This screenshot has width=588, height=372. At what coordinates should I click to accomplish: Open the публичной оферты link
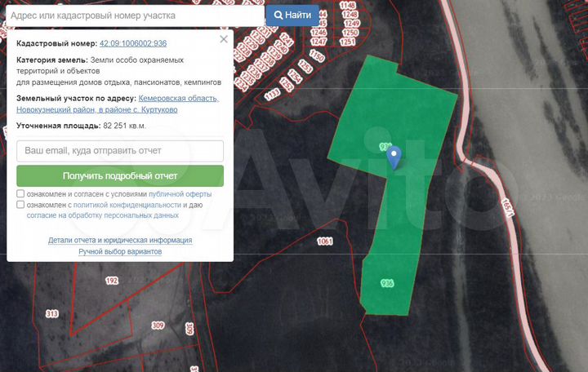[x=180, y=194]
